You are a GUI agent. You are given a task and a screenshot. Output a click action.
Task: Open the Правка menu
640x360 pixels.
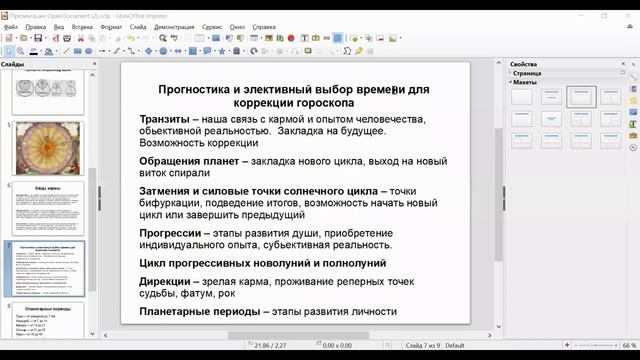(x=36, y=27)
